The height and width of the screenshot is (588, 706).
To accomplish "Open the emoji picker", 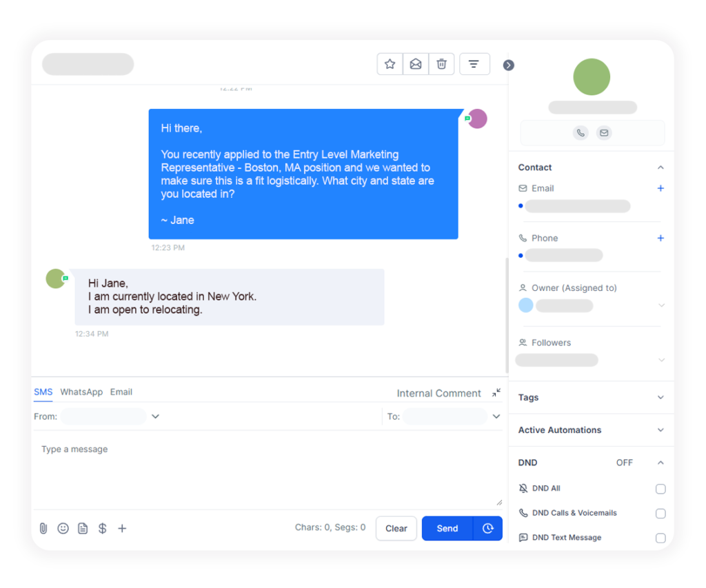I will click(x=63, y=528).
